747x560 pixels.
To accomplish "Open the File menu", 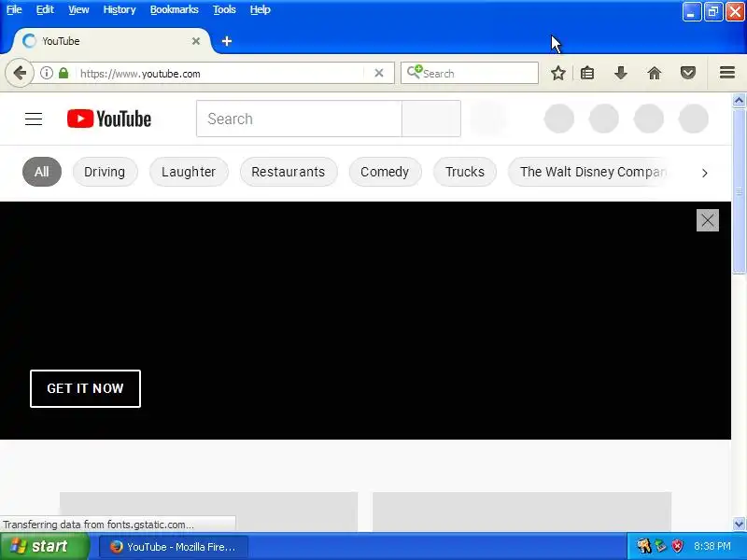I will click(x=14, y=9).
